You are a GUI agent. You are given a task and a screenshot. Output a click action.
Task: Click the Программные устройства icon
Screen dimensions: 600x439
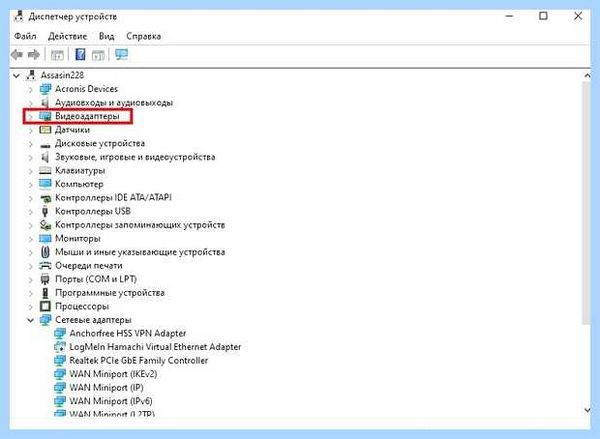[x=45, y=293]
